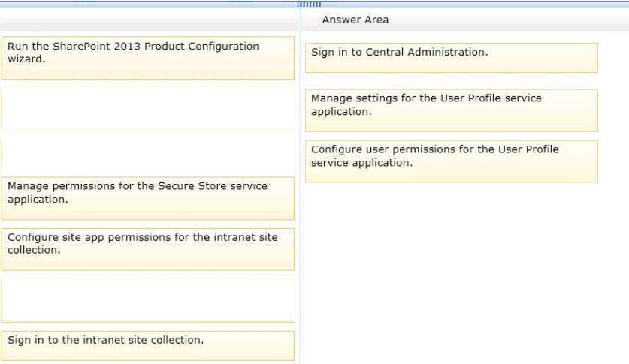Select the Sign in to the intranet site collection box
The width and height of the screenshot is (629, 364).
(x=147, y=345)
